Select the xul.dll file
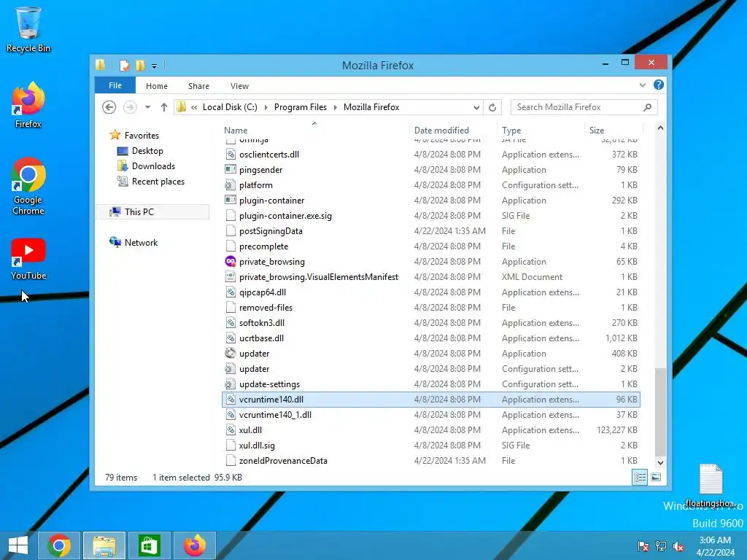747x560 pixels. [431, 430]
